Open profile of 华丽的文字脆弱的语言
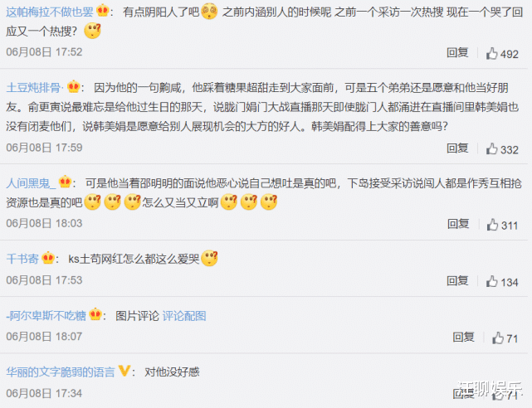Screen dimensions: 532x408 pyautogui.click(x=61, y=372)
